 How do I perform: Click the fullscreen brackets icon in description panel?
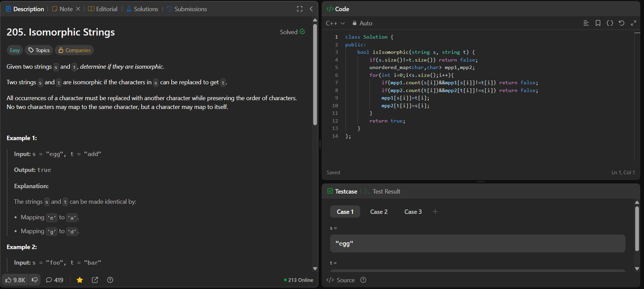[x=299, y=9]
